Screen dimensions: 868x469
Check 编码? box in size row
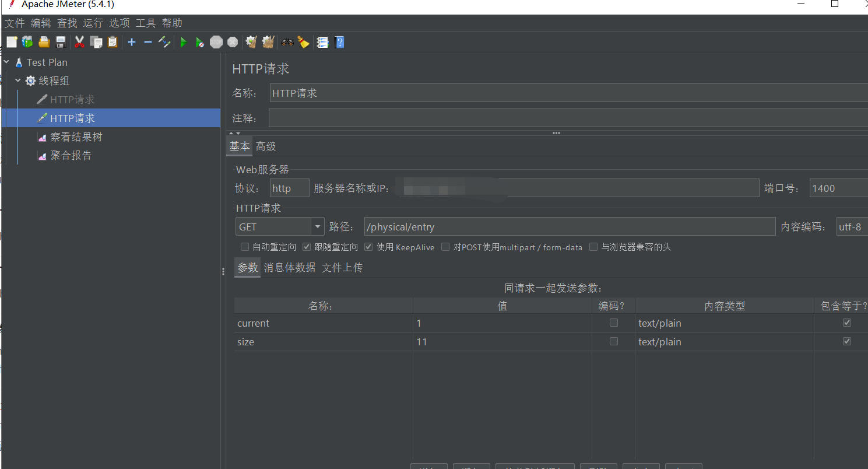pos(614,341)
